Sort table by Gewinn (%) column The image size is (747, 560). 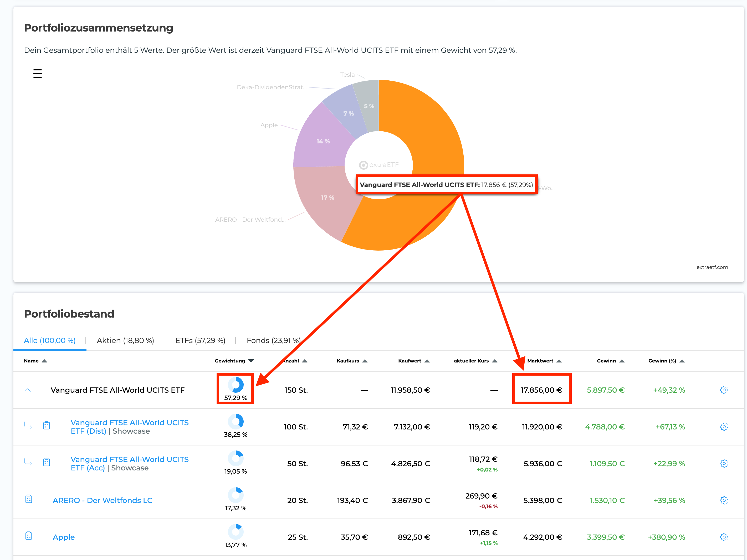(666, 361)
